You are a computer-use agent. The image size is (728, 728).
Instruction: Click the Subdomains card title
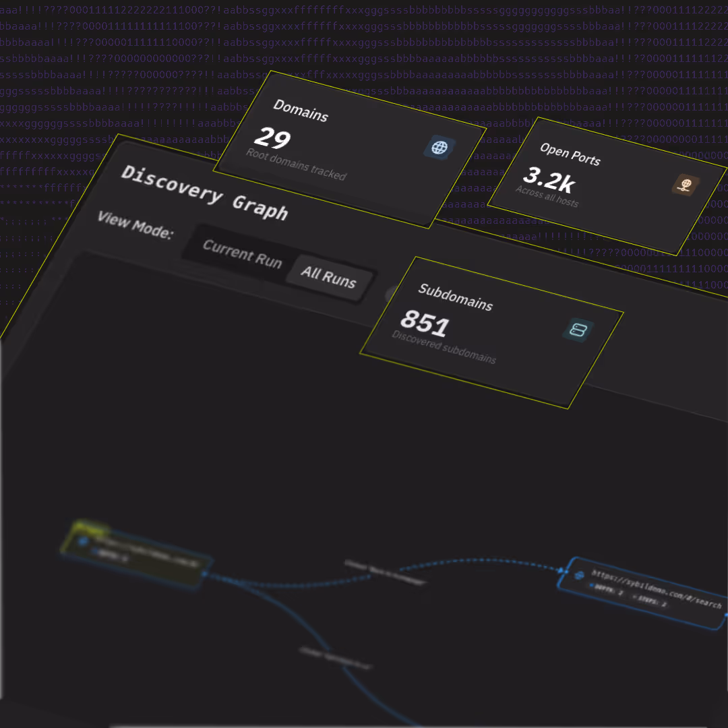coord(456,297)
